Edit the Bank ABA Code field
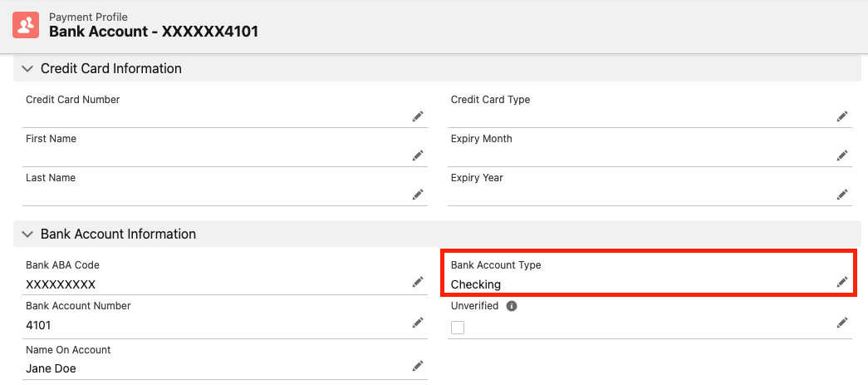The height and width of the screenshot is (385, 868). coord(418,283)
